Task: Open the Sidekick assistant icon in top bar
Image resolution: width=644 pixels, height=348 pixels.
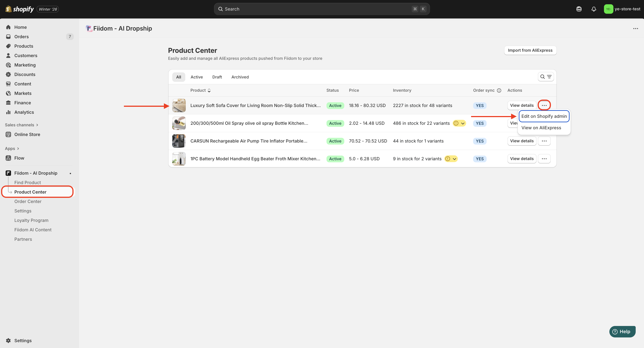Action: point(579,9)
